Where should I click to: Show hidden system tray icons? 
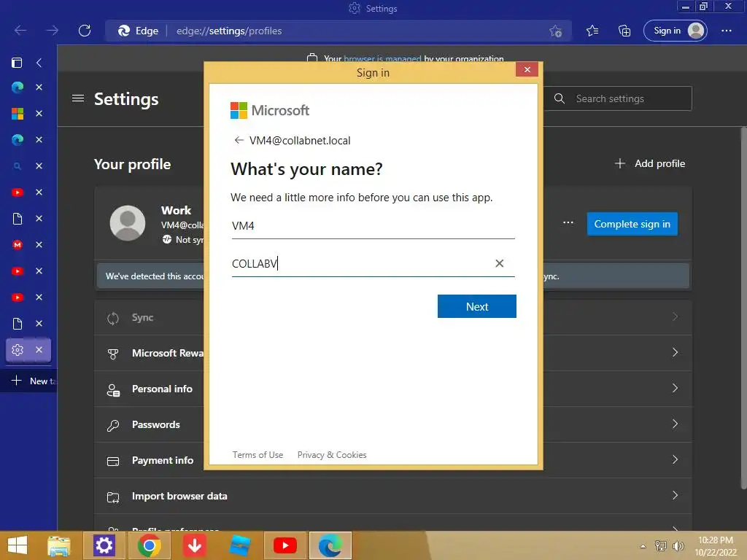point(643,546)
